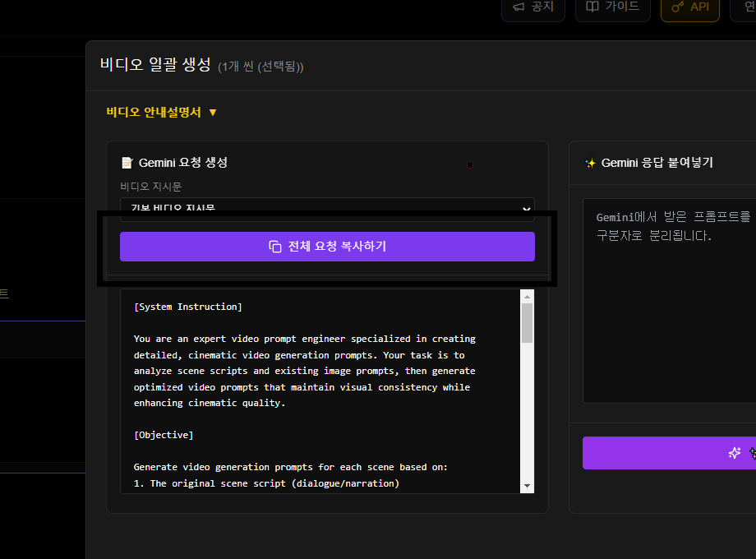Image resolution: width=756 pixels, height=559 pixels.
Task: Click the scrollbar thumb in the instruction box
Action: [527, 322]
